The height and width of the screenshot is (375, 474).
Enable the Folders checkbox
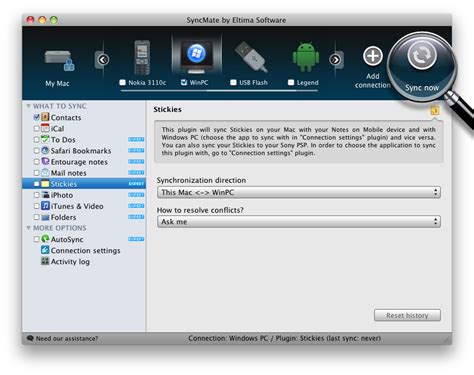37,217
